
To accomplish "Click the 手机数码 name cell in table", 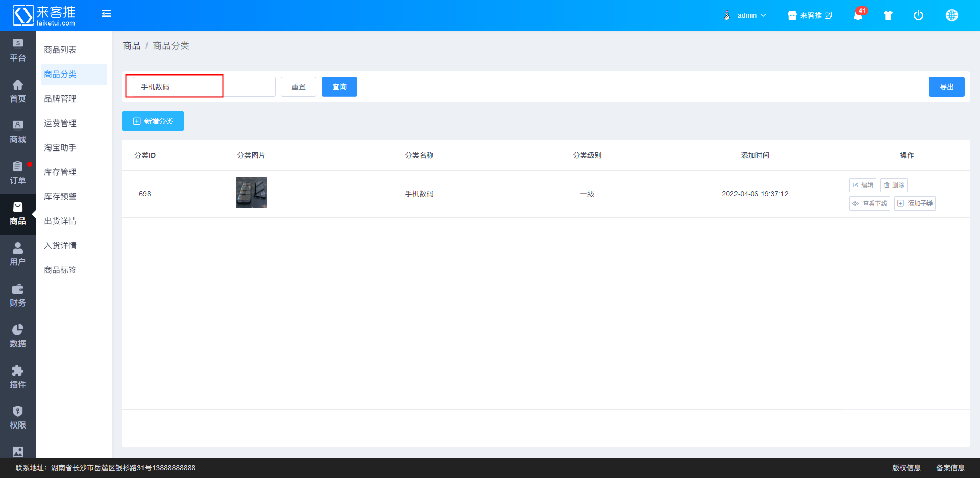I will [x=420, y=194].
